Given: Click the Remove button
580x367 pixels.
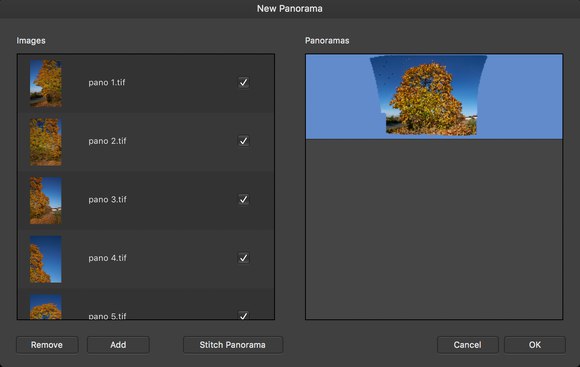Looking at the screenshot, I should [x=47, y=345].
